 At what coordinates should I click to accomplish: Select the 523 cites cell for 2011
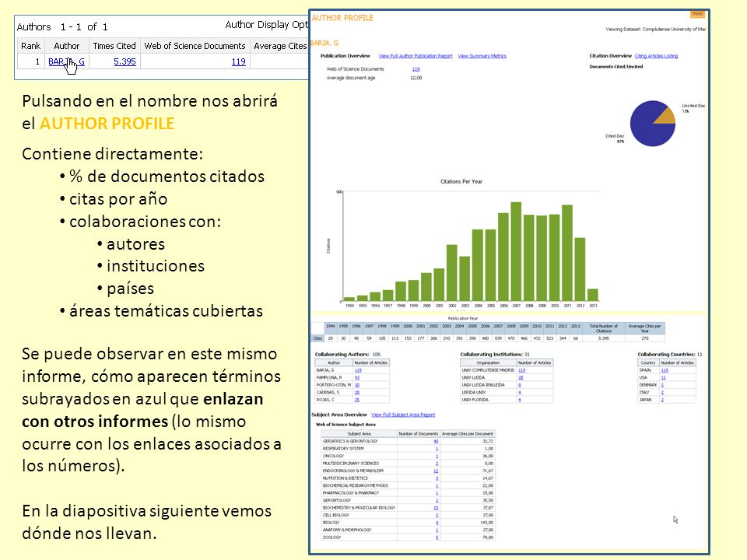(x=550, y=338)
